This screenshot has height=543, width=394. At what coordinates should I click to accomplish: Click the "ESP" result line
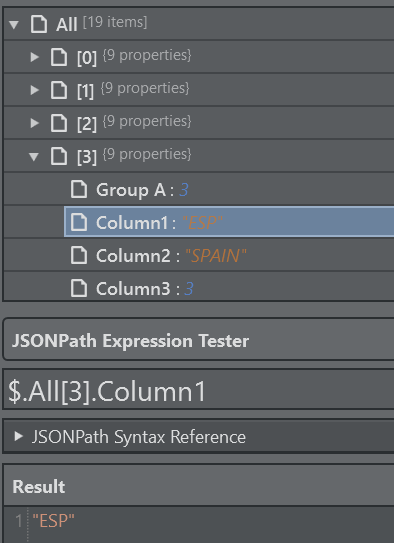[x=53, y=520]
